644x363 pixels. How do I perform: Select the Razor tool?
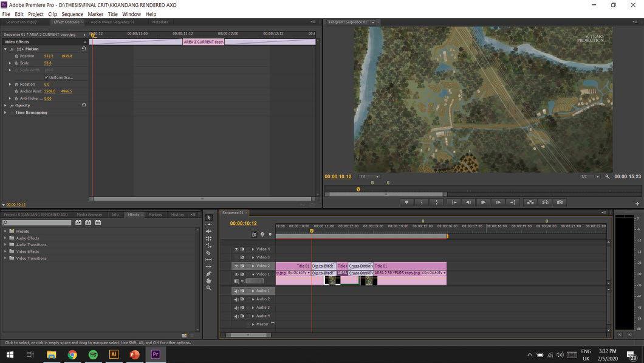(208, 253)
